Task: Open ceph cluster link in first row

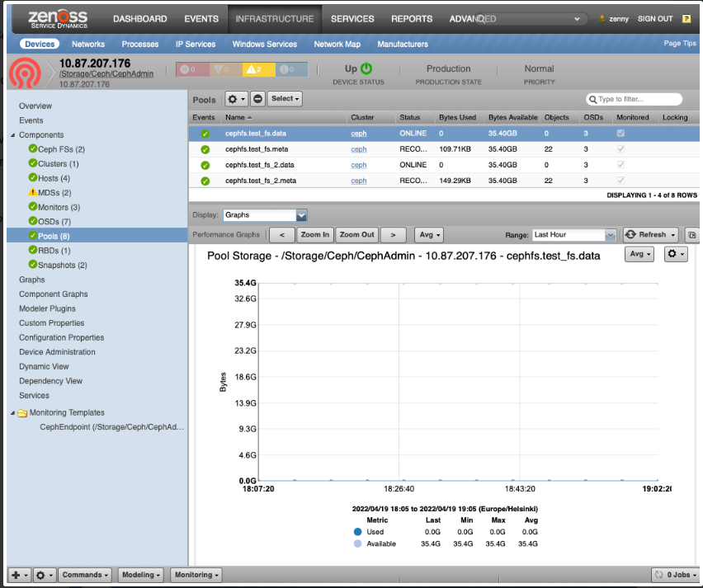Action: tap(358, 134)
